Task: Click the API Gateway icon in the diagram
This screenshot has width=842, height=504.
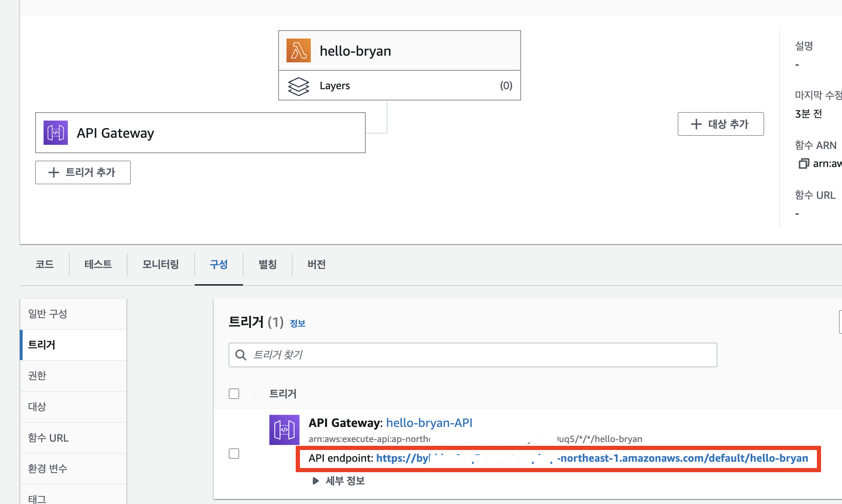Action: (x=55, y=133)
